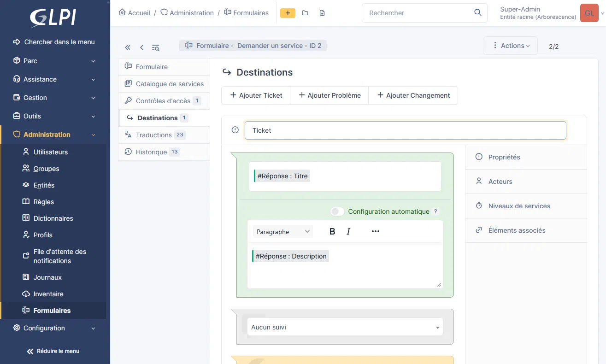
Task: Open the Paragraphe style dropdown
Action: pyautogui.click(x=282, y=231)
